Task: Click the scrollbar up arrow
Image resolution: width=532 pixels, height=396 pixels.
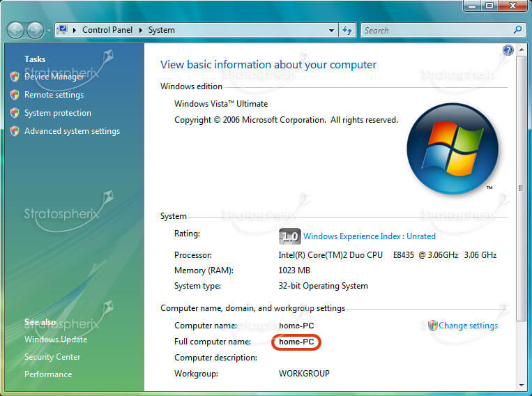Action: tap(522, 50)
